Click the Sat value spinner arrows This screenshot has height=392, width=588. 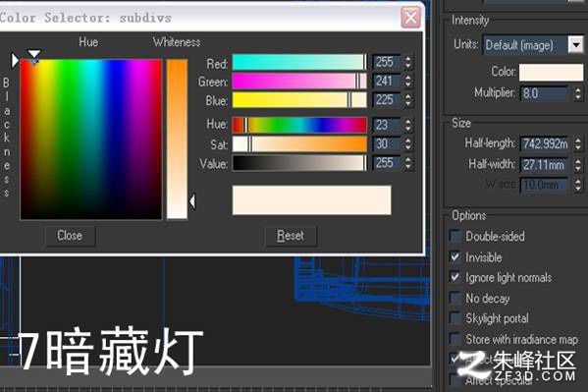408,143
